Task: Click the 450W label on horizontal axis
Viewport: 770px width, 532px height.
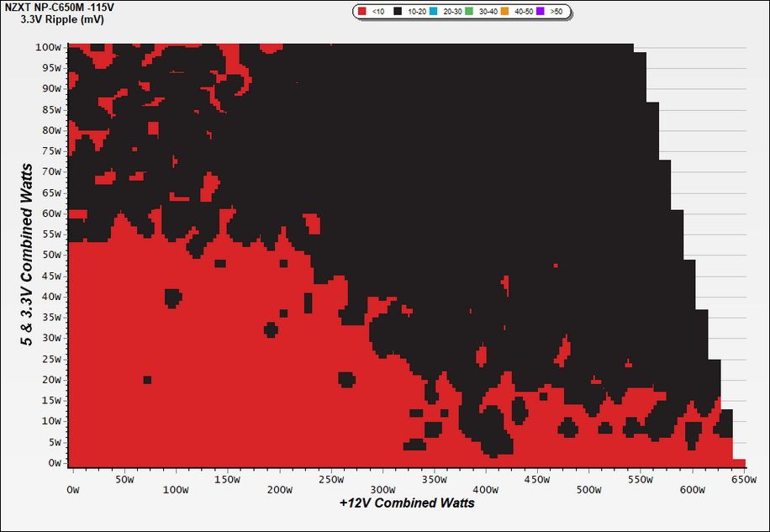Action: click(537, 480)
